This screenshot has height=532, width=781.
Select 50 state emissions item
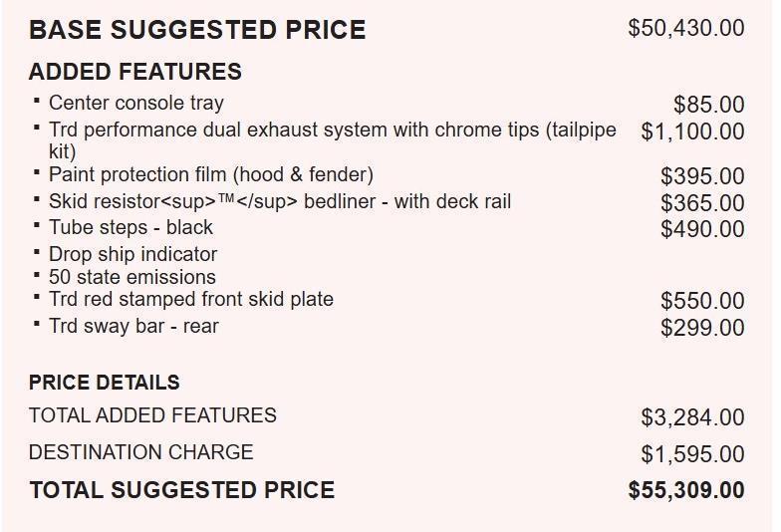tap(131, 277)
